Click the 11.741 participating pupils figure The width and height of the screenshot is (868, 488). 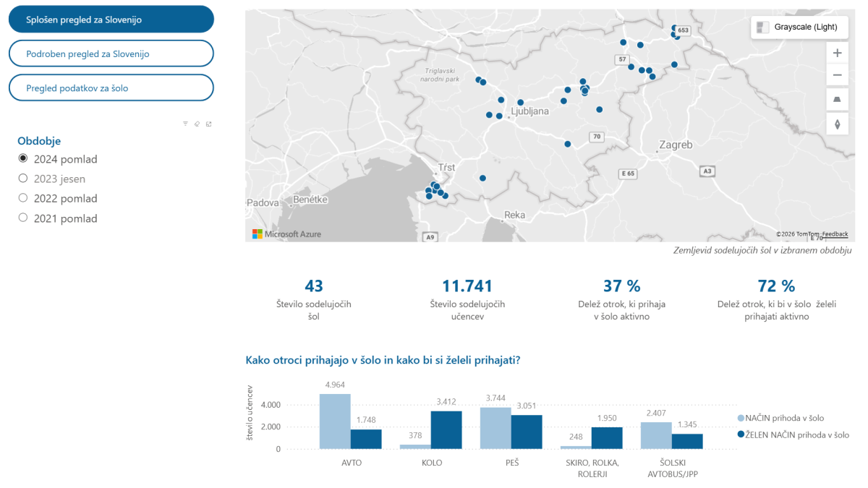click(467, 286)
